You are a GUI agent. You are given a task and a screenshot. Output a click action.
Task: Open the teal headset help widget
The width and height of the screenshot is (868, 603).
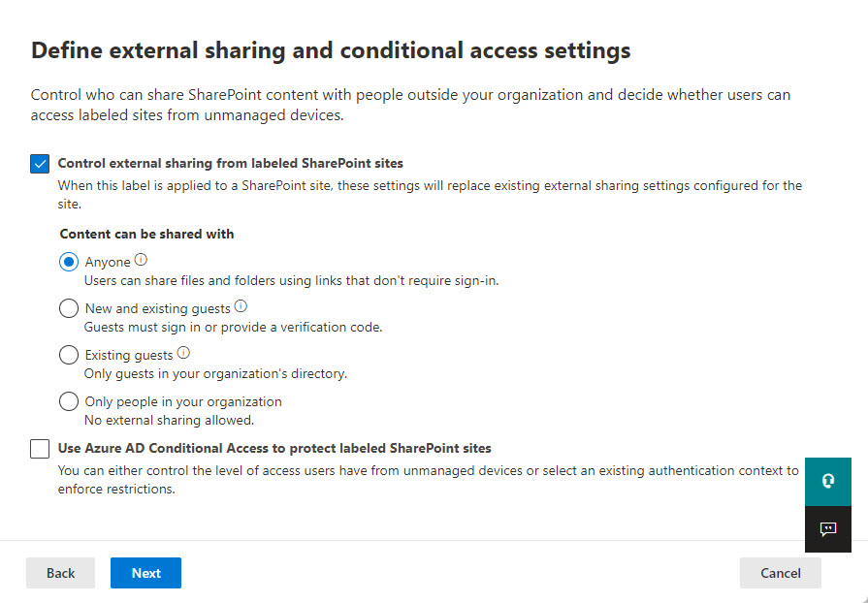(x=827, y=481)
